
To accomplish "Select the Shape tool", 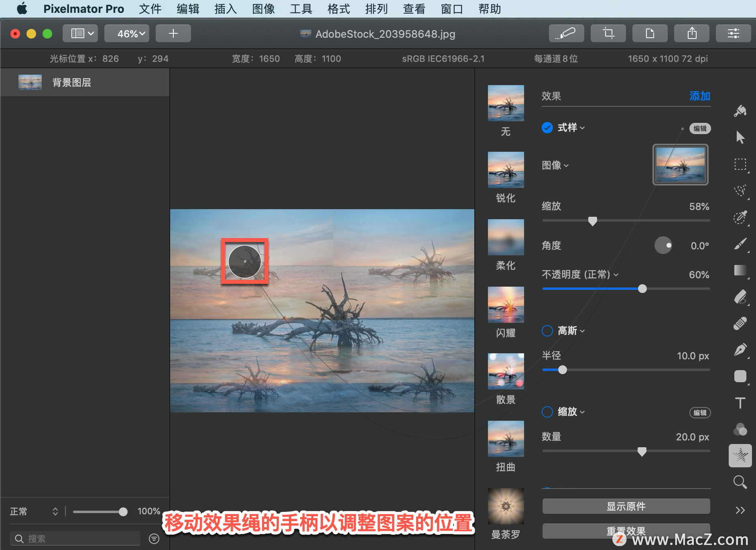I will coord(740,377).
